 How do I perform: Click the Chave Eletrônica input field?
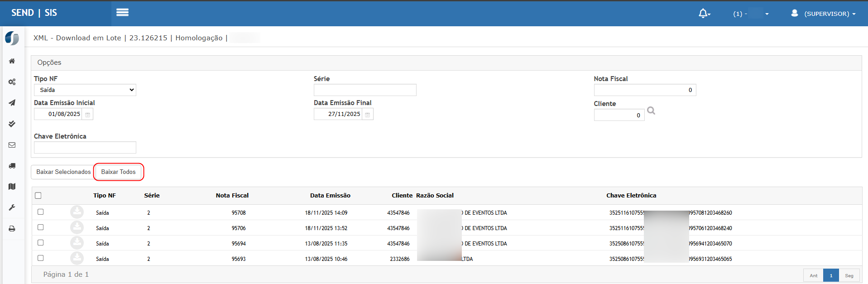[85, 148]
